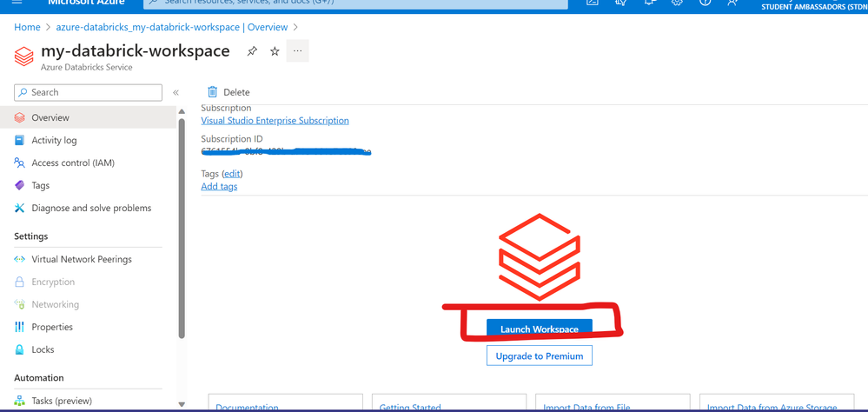Click the Add tags link
This screenshot has height=412, width=868.
point(219,187)
